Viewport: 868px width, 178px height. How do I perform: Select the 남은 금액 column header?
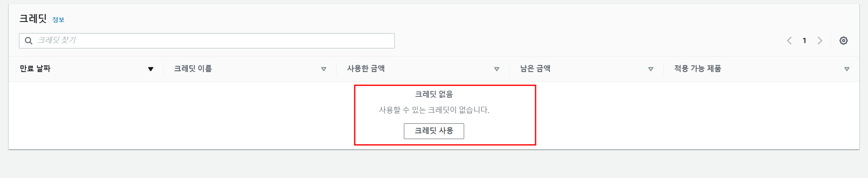(535, 69)
